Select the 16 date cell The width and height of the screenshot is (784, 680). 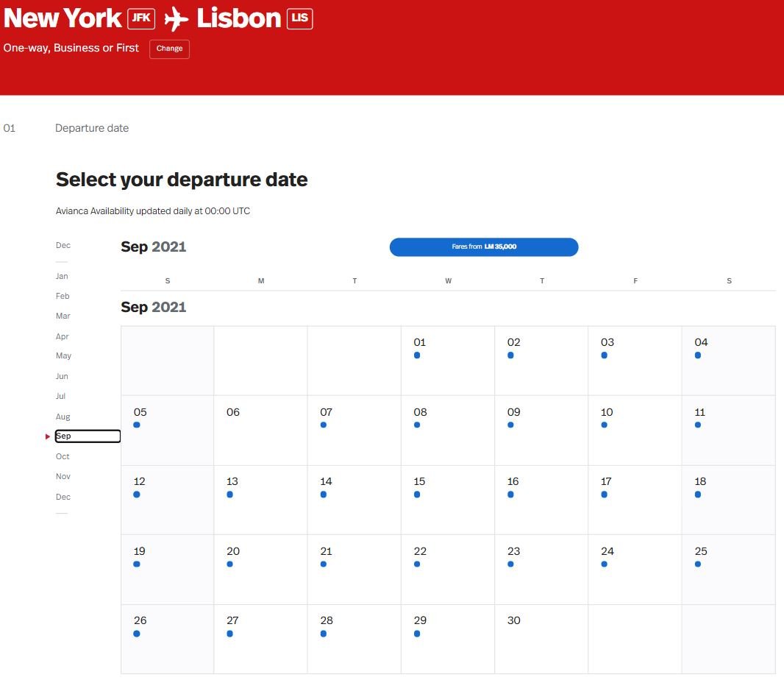coord(541,500)
